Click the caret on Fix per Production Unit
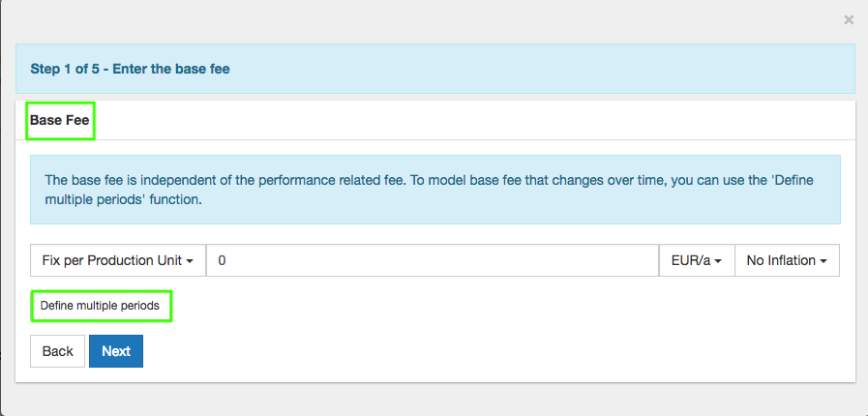Image resolution: width=868 pixels, height=416 pixels. click(x=191, y=261)
